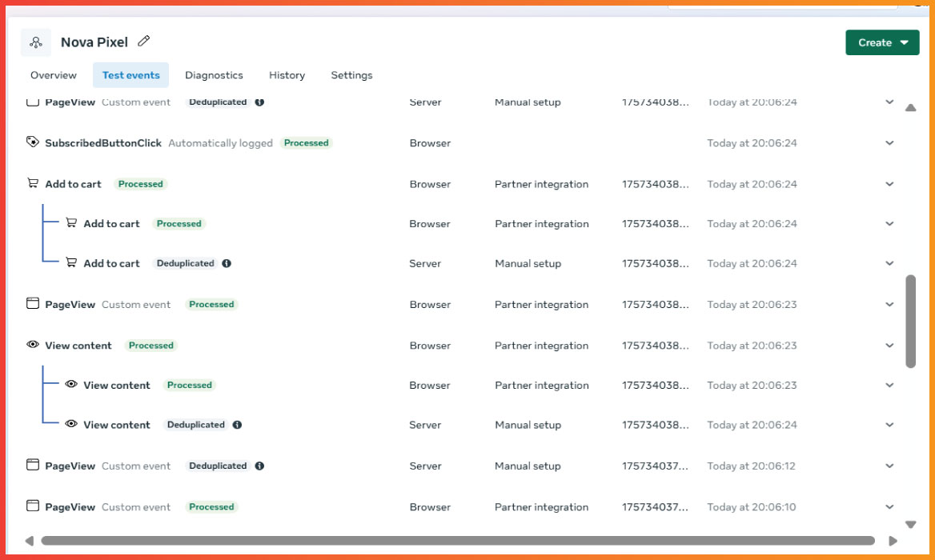
Task: Click the info icon on nested View content Deduplicated
Action: coord(236,425)
